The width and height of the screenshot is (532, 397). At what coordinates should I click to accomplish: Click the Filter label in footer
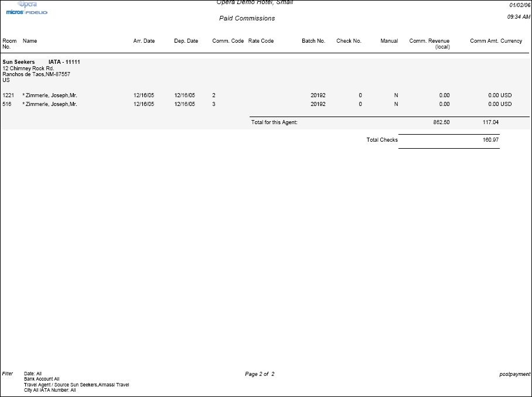8,374
